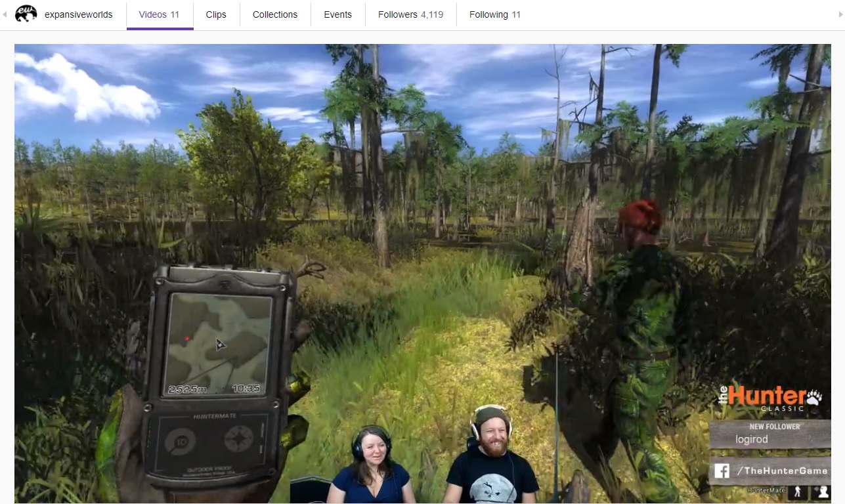View the Followers 4,119 tab

(411, 14)
